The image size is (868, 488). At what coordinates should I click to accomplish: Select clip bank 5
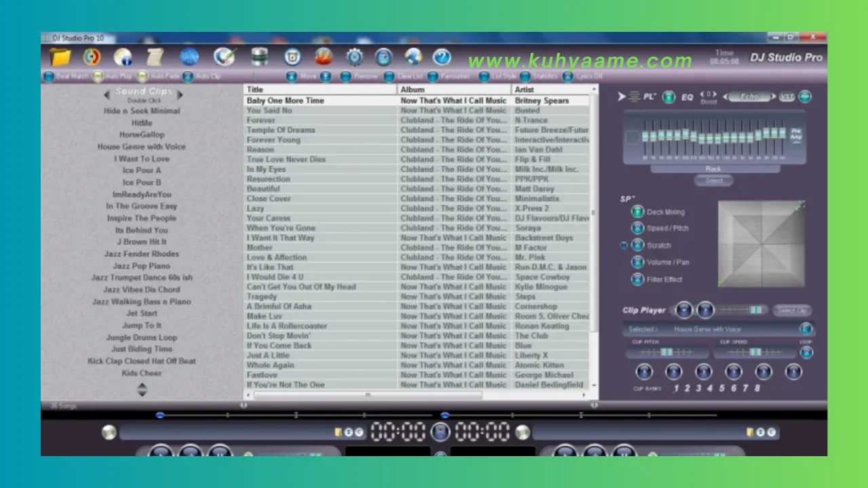click(722, 388)
